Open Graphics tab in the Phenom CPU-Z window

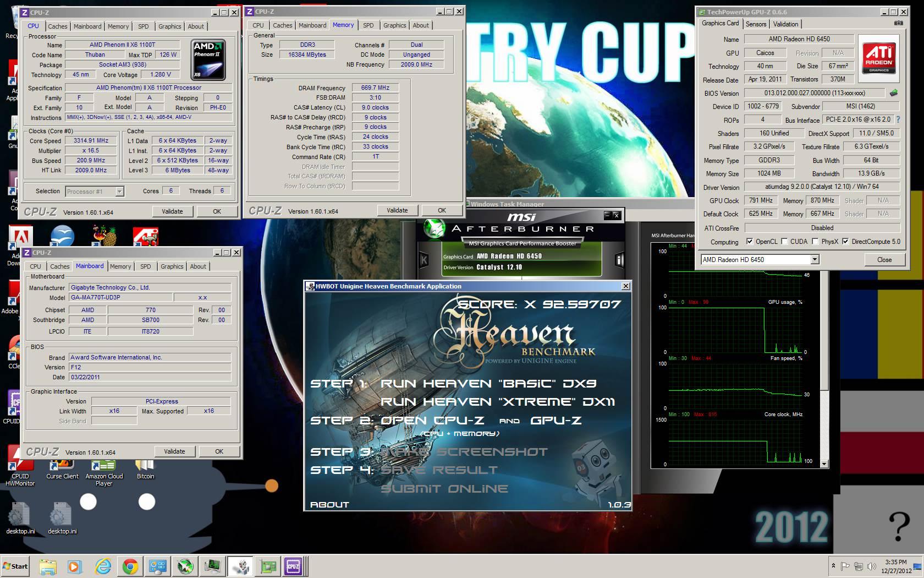(169, 26)
